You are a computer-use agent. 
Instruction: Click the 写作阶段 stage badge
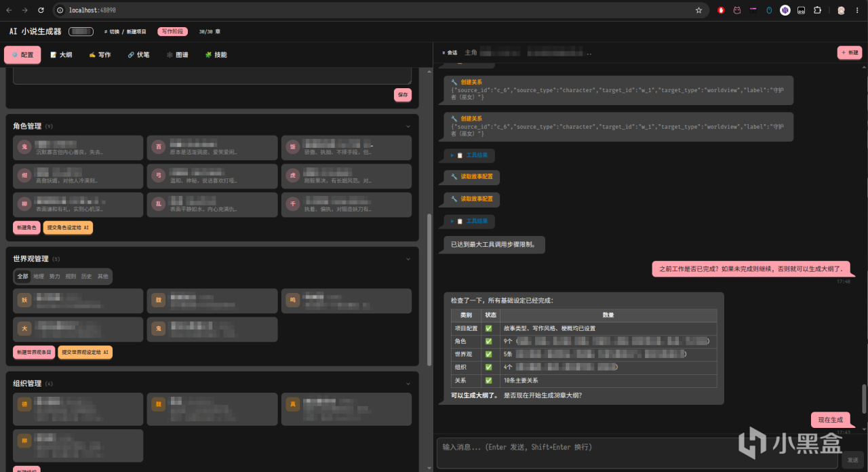pos(173,31)
